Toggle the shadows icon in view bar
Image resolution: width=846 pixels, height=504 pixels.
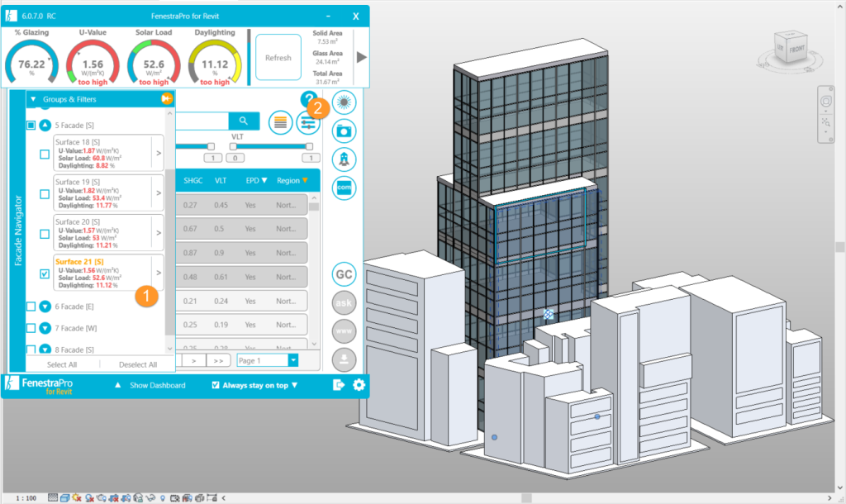click(89, 497)
